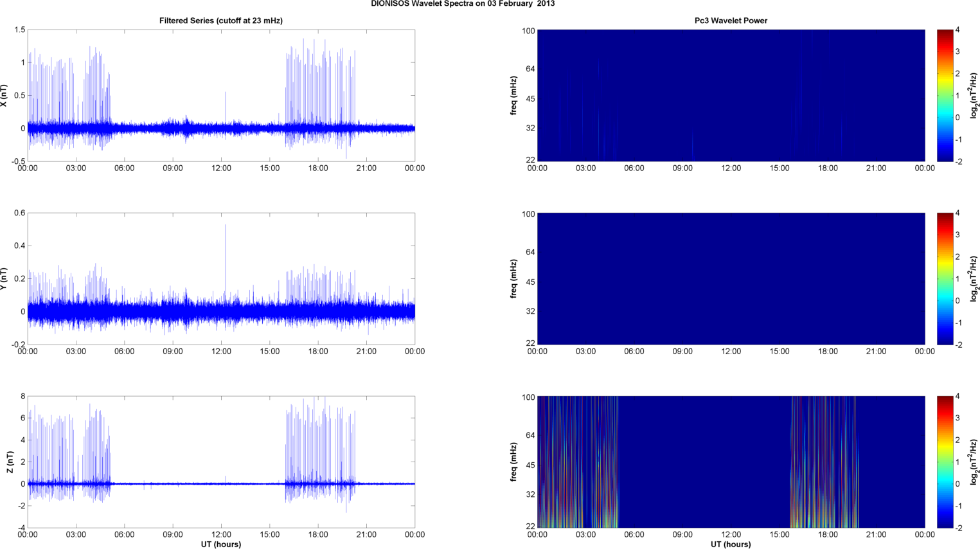Click the 'log2(nT²/Hz)' label beside Y colorbar

[x=974, y=278]
